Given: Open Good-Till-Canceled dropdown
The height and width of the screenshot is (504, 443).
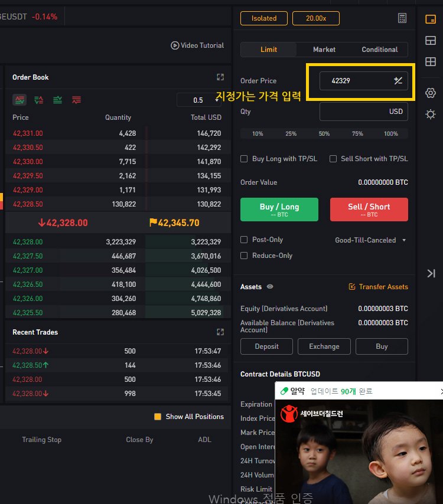Looking at the screenshot, I should [x=370, y=240].
